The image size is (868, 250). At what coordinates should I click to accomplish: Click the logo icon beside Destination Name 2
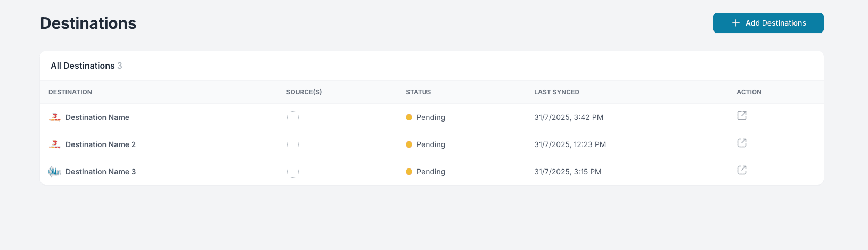[x=55, y=144]
